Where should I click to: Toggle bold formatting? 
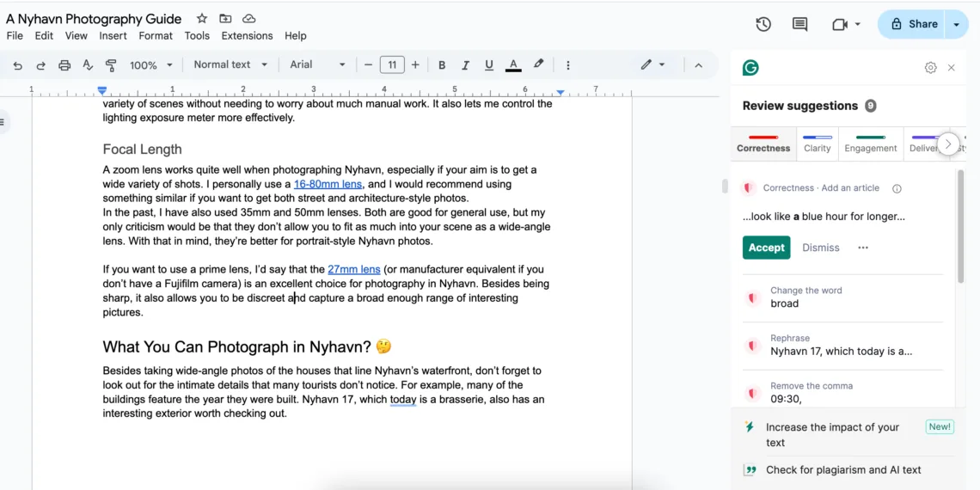[x=442, y=65]
